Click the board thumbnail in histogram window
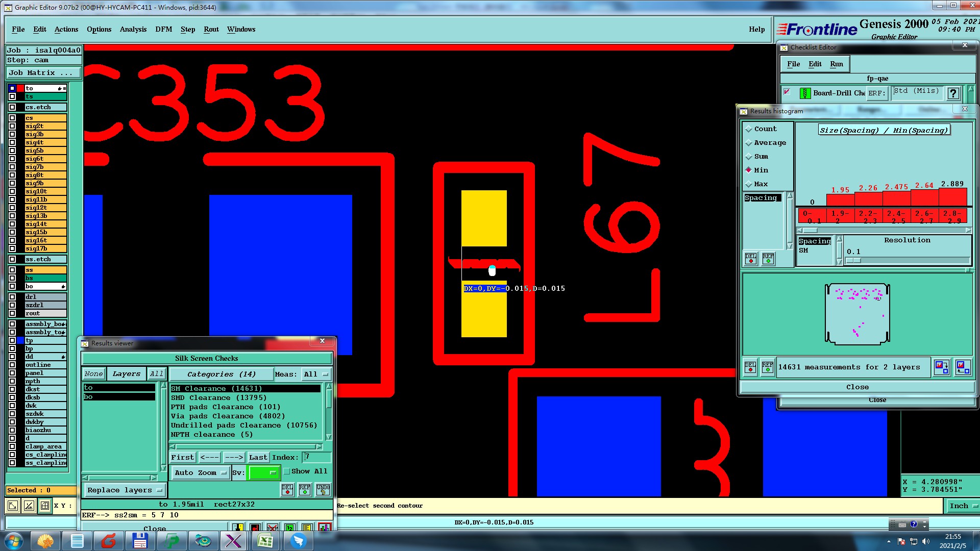 857,314
